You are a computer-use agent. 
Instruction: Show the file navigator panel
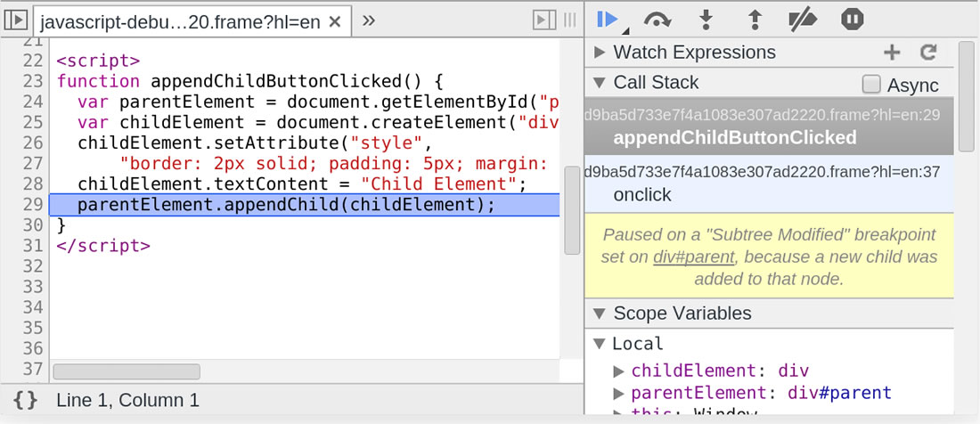[16, 20]
